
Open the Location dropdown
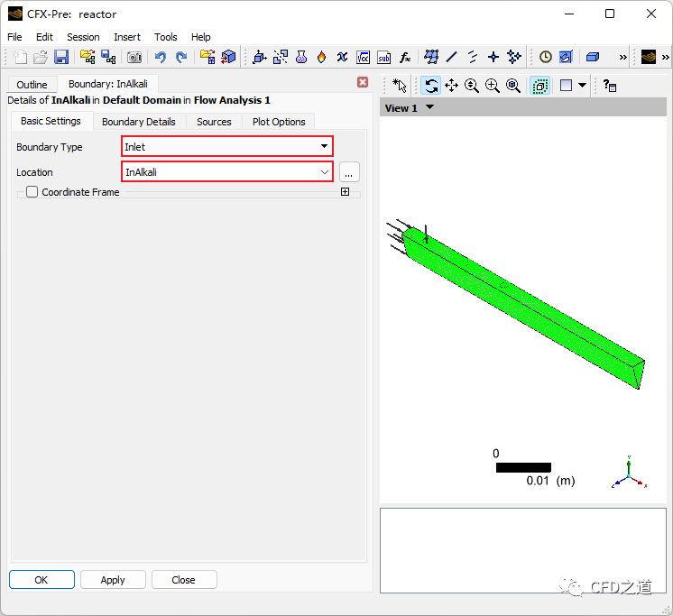(x=227, y=171)
